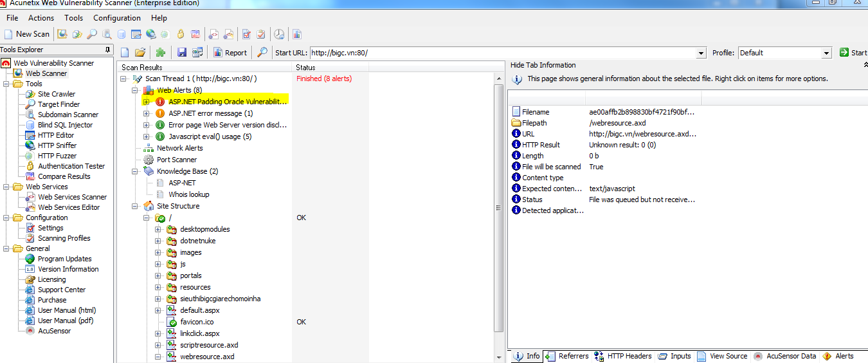
Task: Open Scheduler clock toolbar icon
Action: tap(279, 34)
